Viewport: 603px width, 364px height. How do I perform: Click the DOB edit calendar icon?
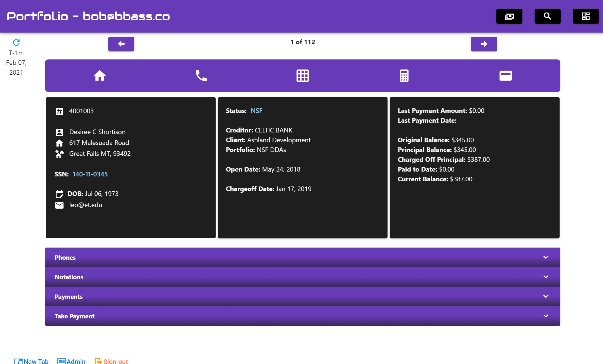tap(59, 194)
